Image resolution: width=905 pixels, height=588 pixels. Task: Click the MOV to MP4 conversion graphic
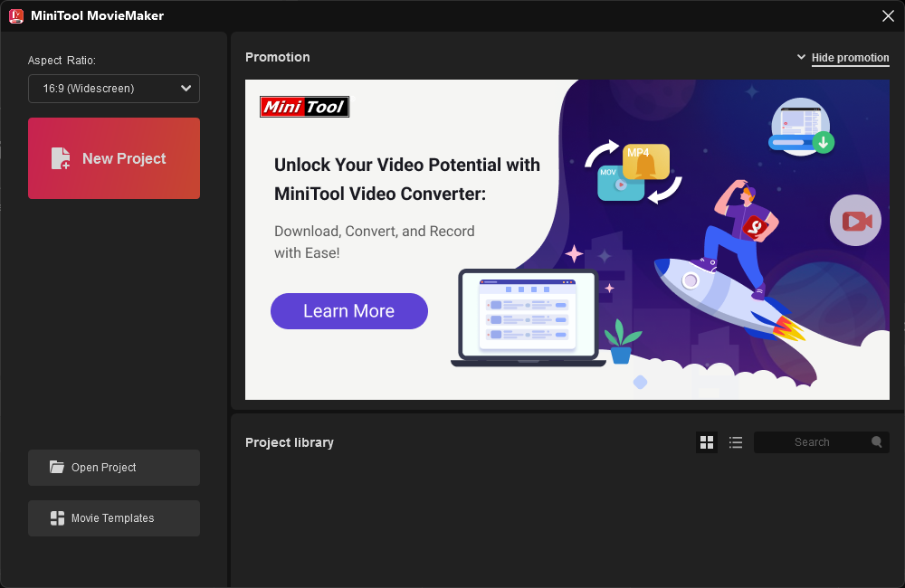click(633, 172)
